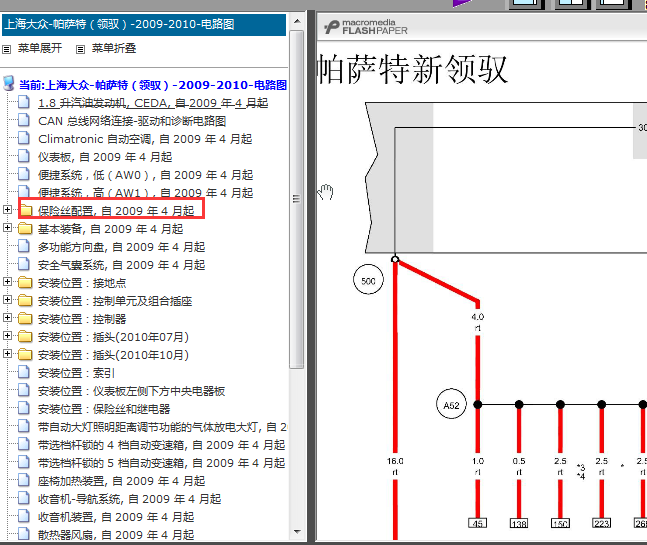This screenshot has width=647, height=545.
Task: Open 安装位置：插头(2010年10月) label
Action: tap(113, 355)
